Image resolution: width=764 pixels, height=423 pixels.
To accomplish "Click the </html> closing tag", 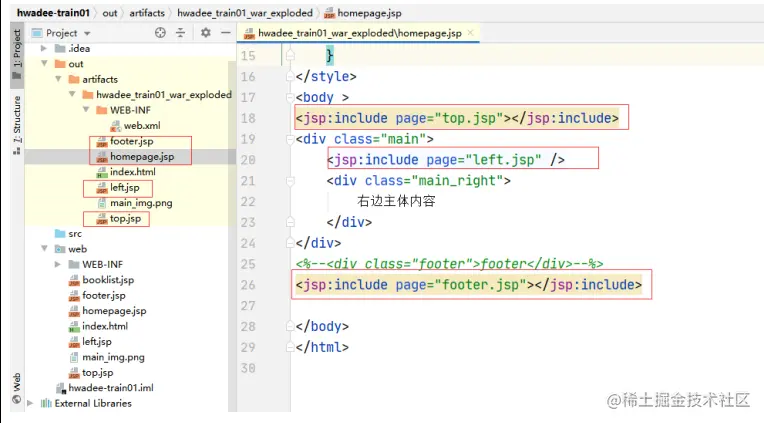I will 322,347.
